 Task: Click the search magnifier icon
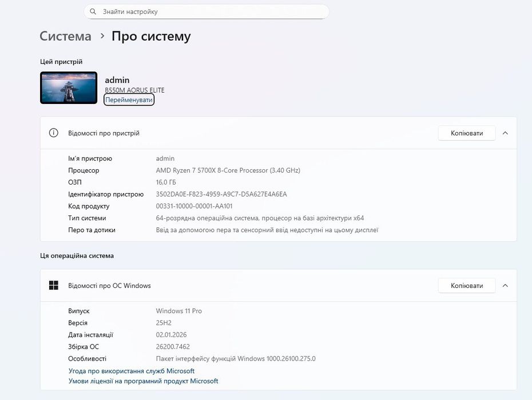(x=93, y=11)
